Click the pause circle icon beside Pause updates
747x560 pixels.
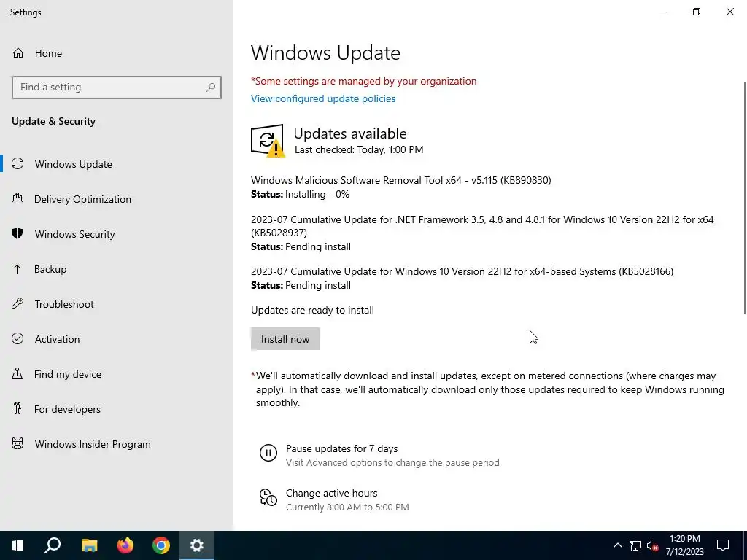(x=268, y=452)
